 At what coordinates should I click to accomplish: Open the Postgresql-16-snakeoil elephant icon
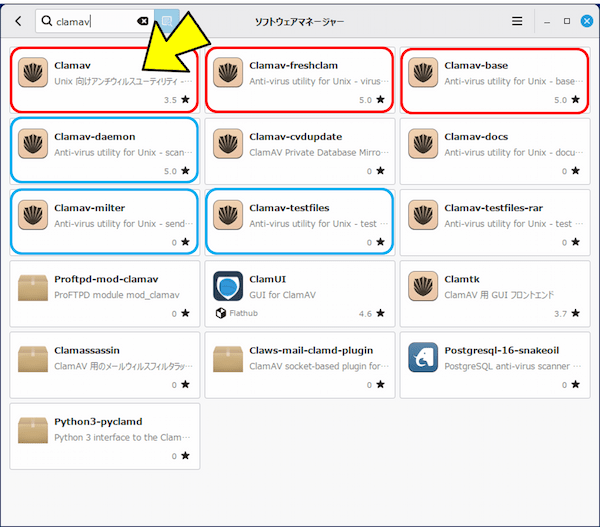coord(423,357)
